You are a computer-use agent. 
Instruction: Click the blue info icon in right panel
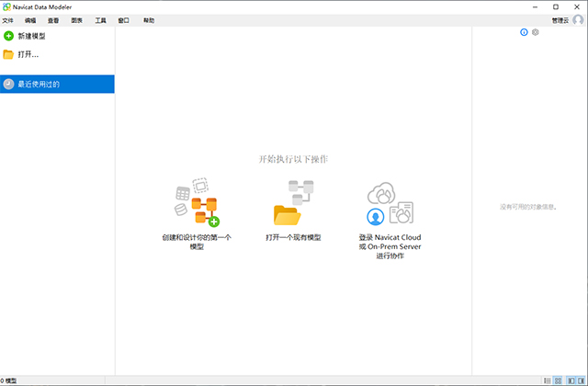click(x=524, y=32)
